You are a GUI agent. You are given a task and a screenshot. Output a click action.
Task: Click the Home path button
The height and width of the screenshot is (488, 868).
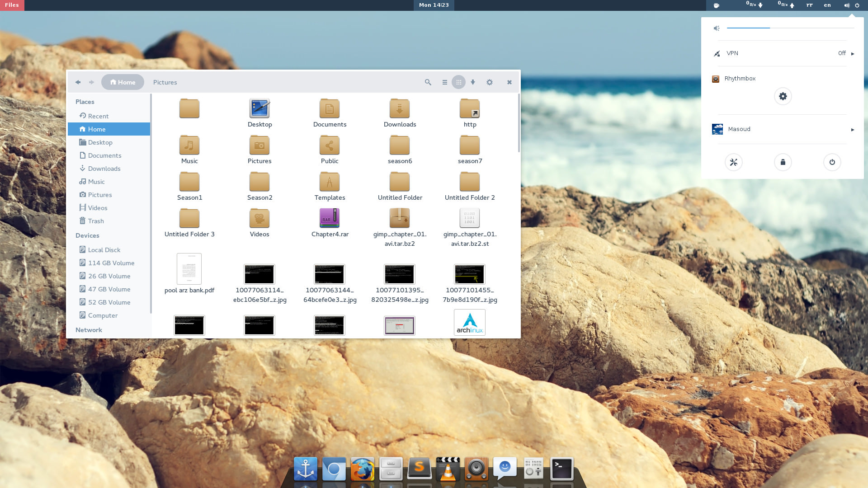[x=123, y=82]
